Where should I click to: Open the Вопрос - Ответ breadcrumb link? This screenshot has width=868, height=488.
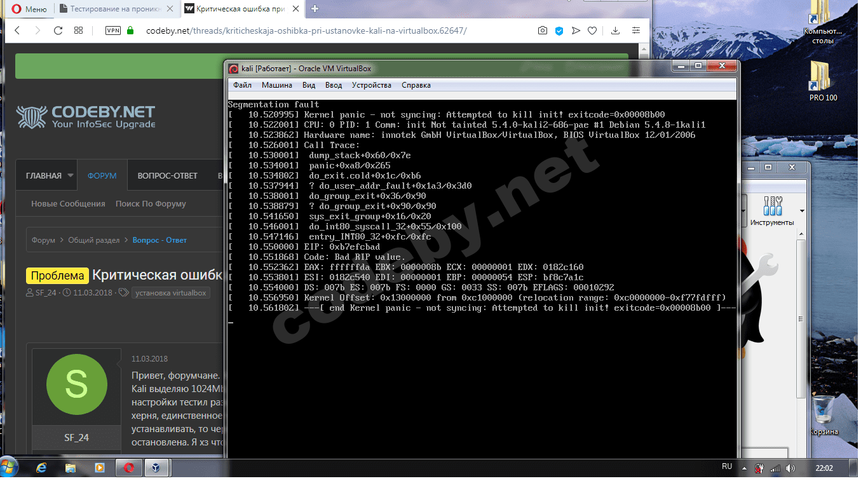point(159,240)
